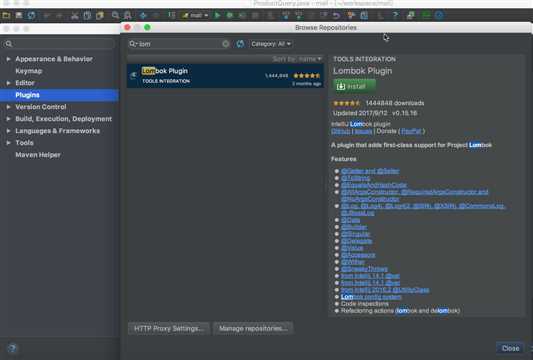533x360 pixels.
Task: Clear the plugin search field
Action: coord(225,44)
